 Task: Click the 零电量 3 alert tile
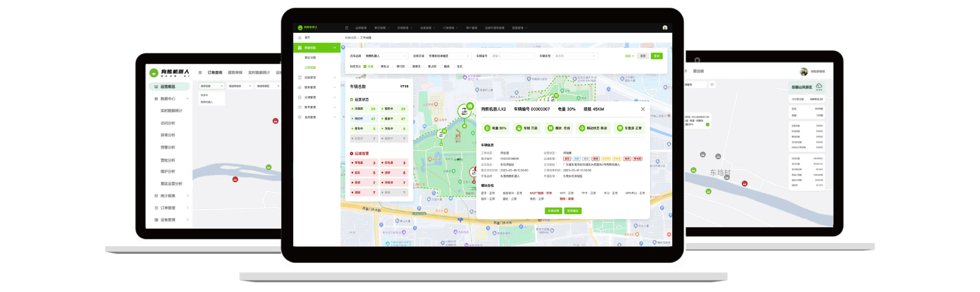pyautogui.click(x=364, y=163)
